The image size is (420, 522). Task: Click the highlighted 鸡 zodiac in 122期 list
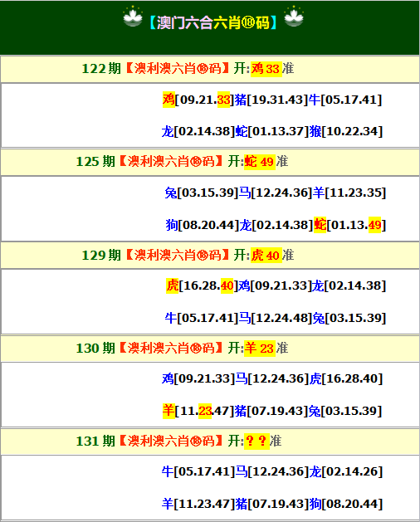point(168,100)
